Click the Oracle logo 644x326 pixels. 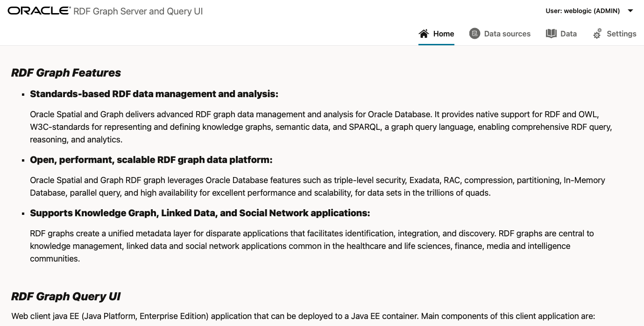coord(39,11)
